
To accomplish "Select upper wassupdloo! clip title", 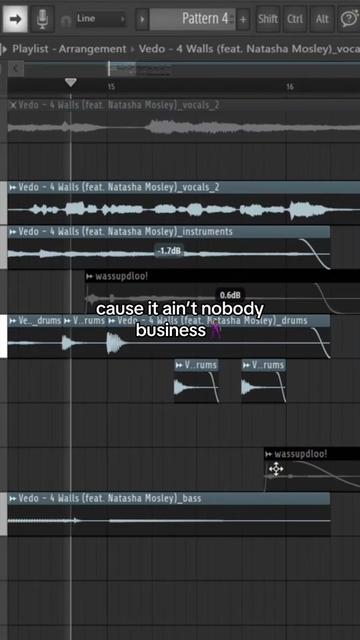I will [x=122, y=276].
